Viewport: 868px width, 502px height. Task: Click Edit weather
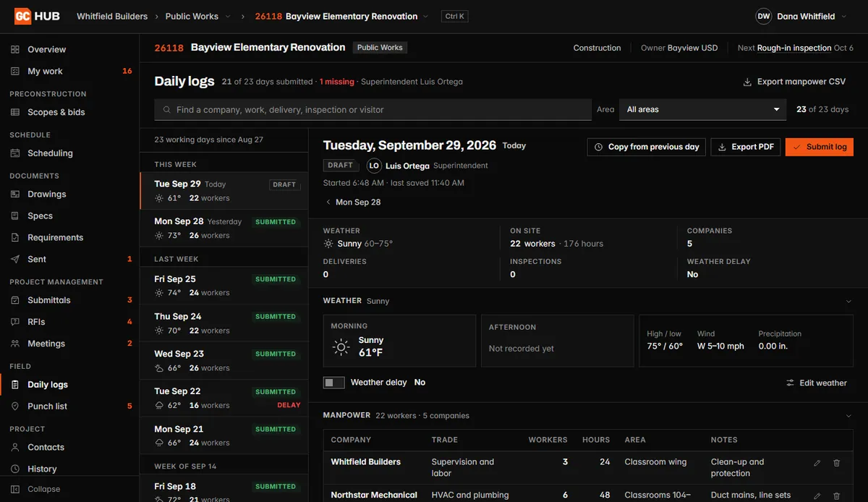click(817, 383)
